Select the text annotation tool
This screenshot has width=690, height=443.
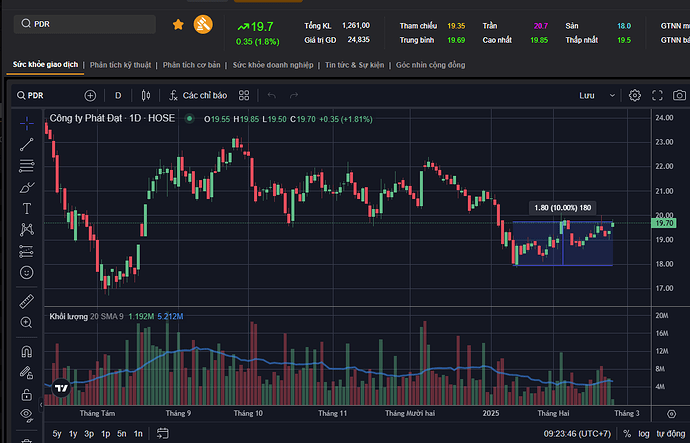(26, 208)
